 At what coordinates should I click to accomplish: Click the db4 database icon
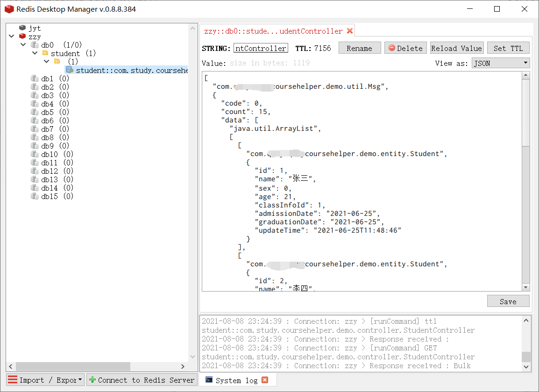[35, 104]
